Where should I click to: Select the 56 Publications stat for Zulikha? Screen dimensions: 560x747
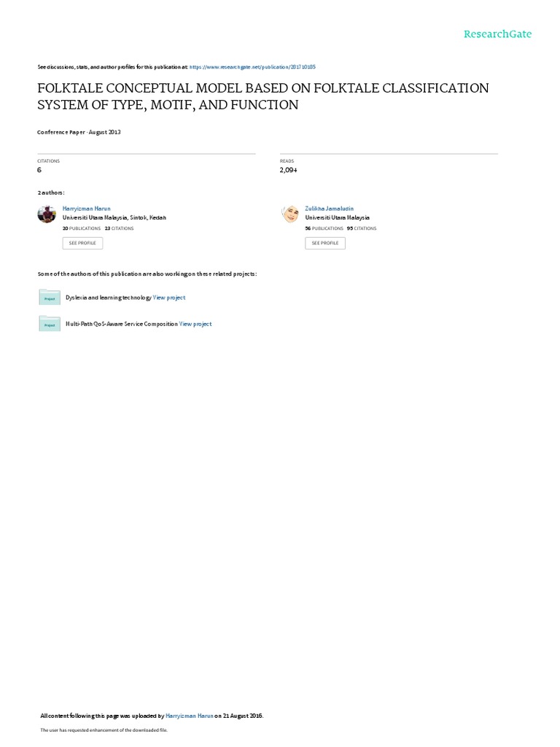(324, 228)
